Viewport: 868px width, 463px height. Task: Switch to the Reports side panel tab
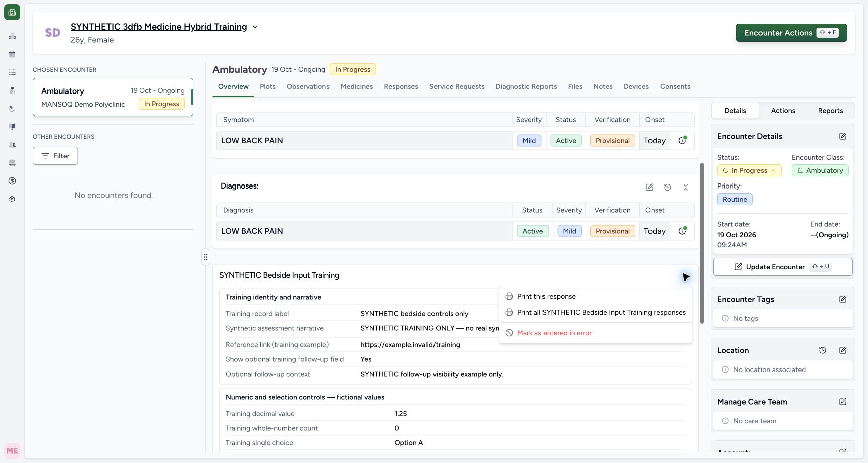coord(830,111)
